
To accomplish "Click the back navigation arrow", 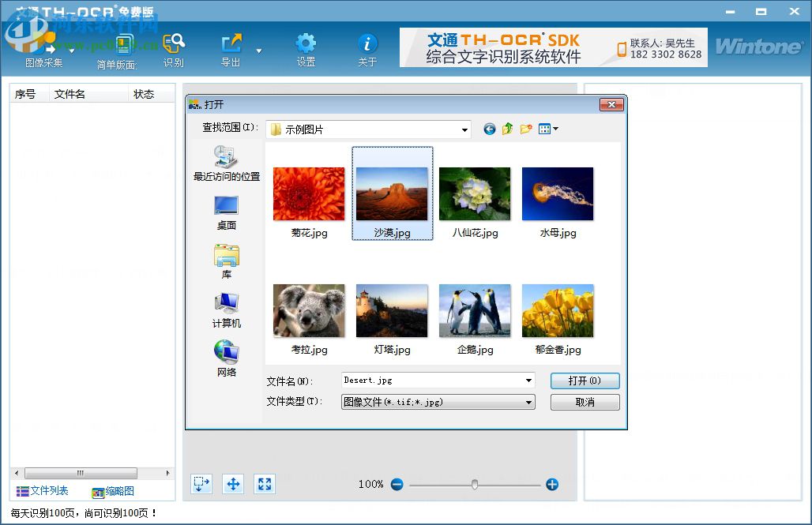I will (x=489, y=129).
